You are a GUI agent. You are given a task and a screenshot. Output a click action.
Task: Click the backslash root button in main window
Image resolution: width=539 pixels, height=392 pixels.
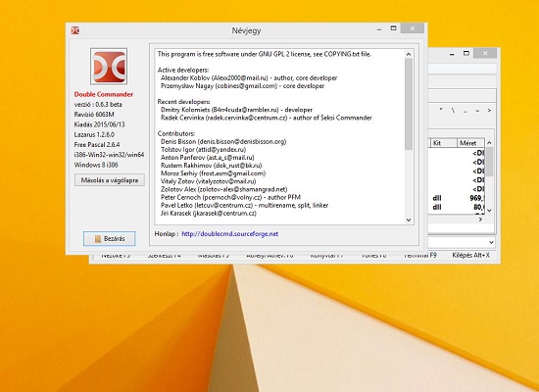point(453,111)
